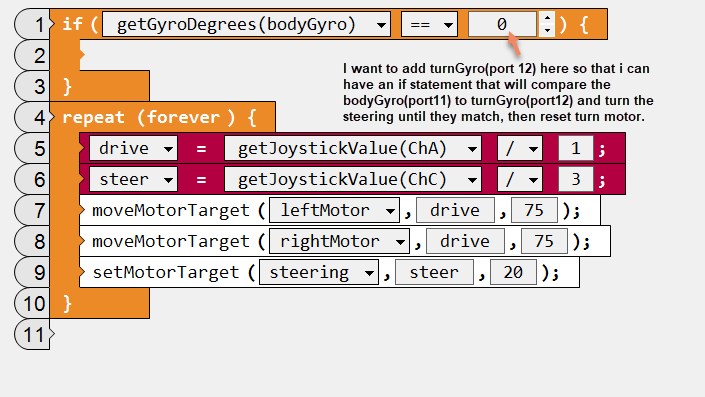Select line number 11
The width and height of the screenshot is (705, 397).
pos(32,335)
